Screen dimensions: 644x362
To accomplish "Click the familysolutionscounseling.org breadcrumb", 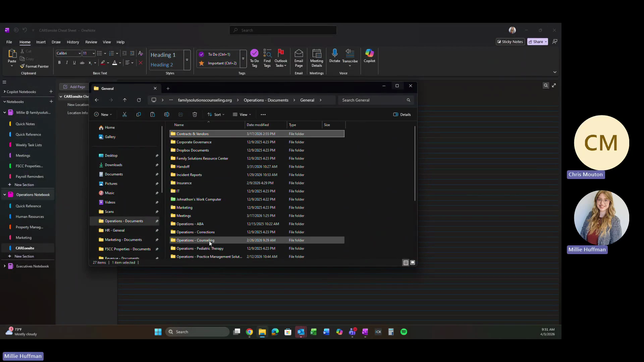I will click(x=205, y=100).
